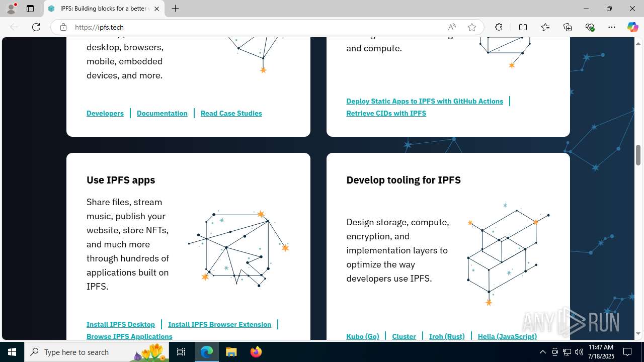Open the Iroh (Rust) link
Screen dimensions: 644x362
tap(447, 336)
